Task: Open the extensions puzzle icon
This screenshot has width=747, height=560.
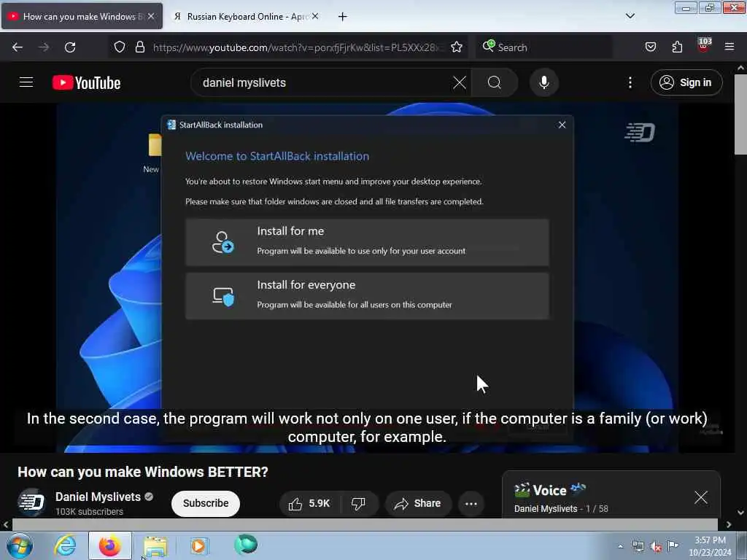Action: coord(677,47)
